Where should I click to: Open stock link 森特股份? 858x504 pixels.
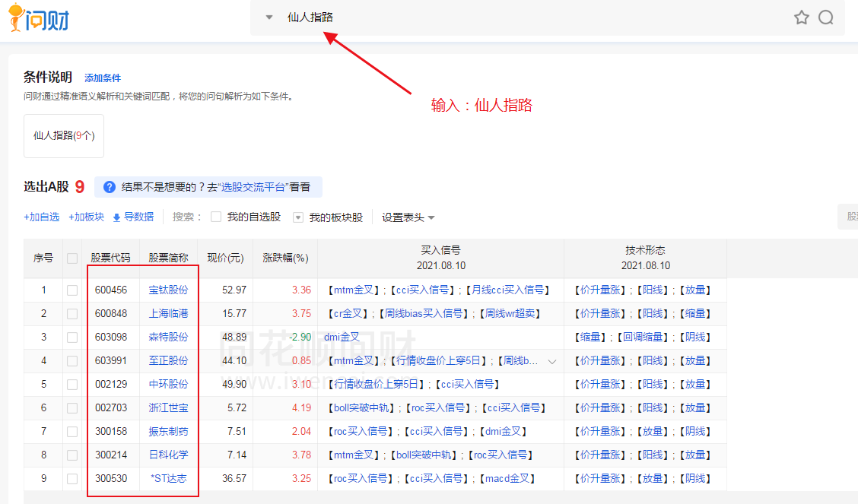coord(169,337)
